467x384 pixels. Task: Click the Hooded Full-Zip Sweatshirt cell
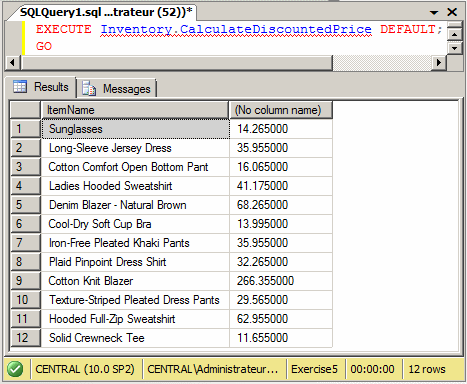135,319
